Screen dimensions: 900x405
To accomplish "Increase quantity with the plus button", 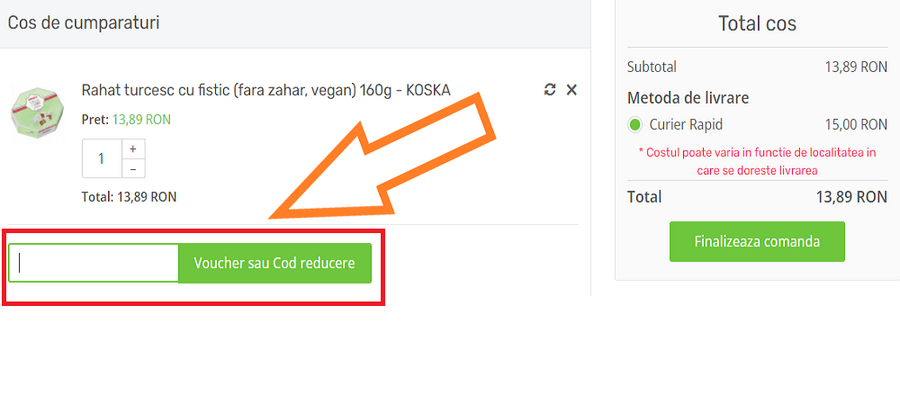I will tap(134, 148).
